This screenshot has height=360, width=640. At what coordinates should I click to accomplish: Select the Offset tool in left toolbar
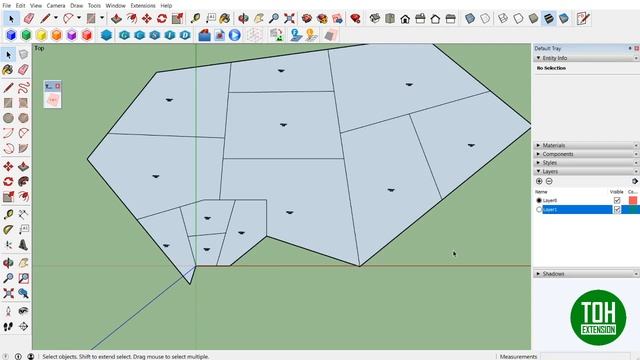[x=23, y=197]
